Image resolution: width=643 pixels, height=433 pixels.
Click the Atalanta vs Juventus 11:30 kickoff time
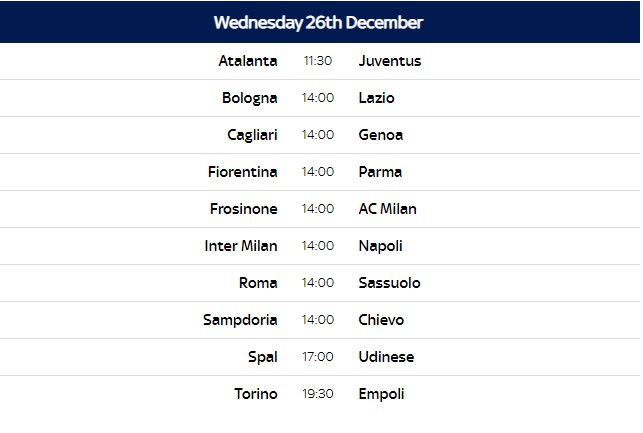click(x=318, y=61)
